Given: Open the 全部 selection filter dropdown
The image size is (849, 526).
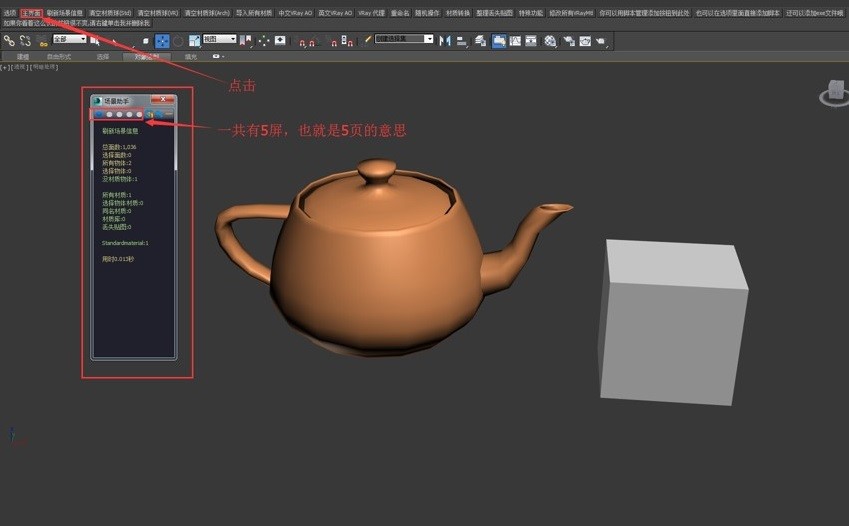Looking at the screenshot, I should click(x=69, y=39).
